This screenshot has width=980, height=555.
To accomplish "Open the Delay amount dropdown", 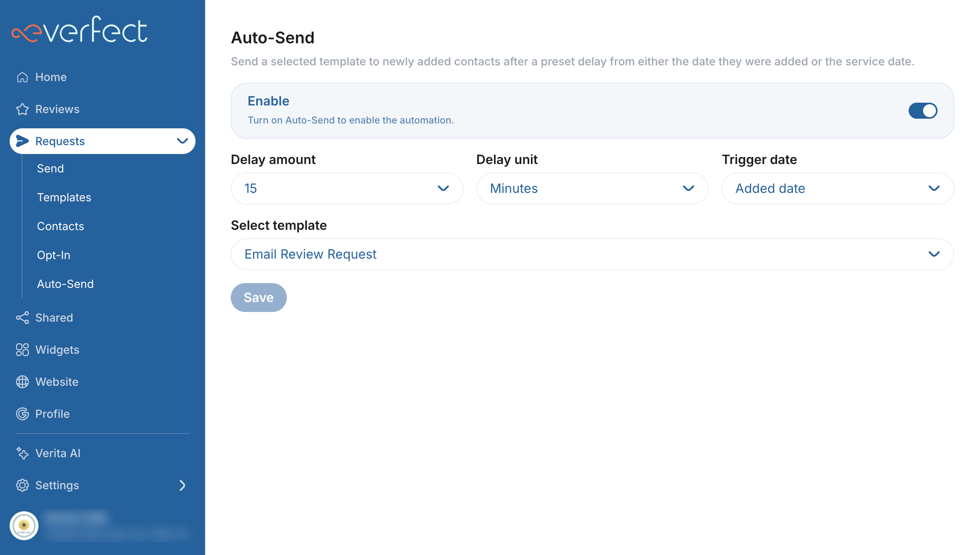I will point(347,188).
